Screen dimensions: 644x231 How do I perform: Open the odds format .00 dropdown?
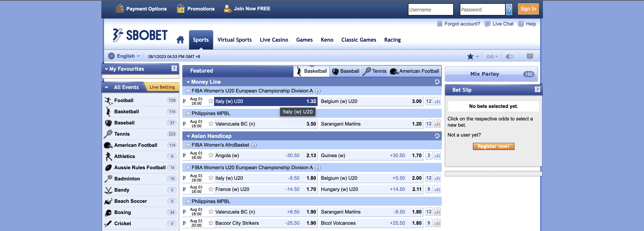pyautogui.click(x=491, y=57)
